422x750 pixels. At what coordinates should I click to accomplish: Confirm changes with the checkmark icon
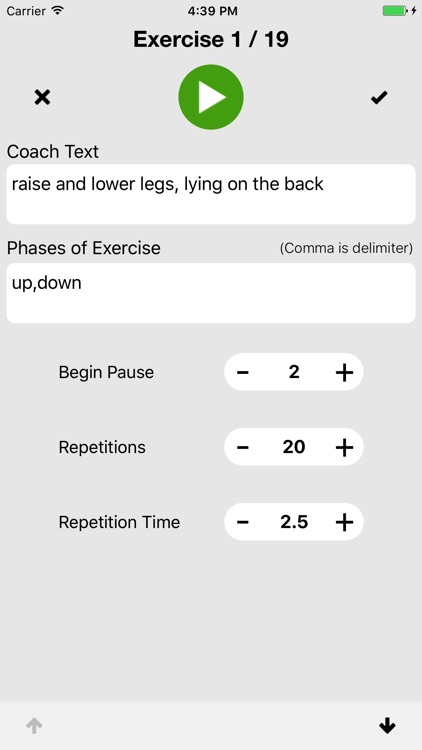tap(379, 98)
